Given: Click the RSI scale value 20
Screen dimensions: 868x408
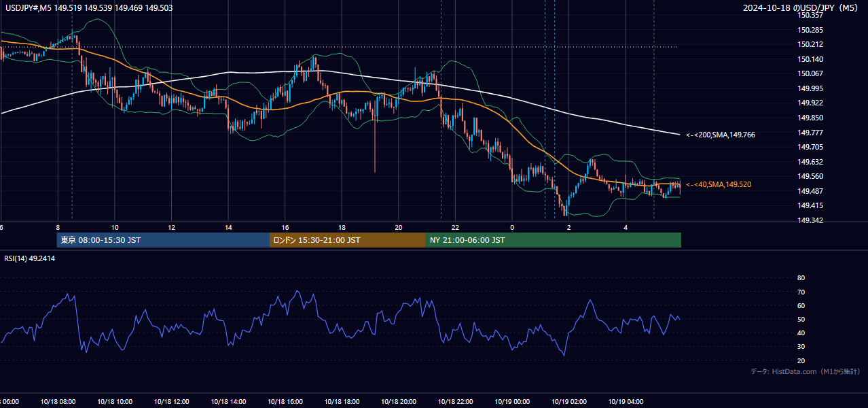Looking at the screenshot, I should coord(801,360).
